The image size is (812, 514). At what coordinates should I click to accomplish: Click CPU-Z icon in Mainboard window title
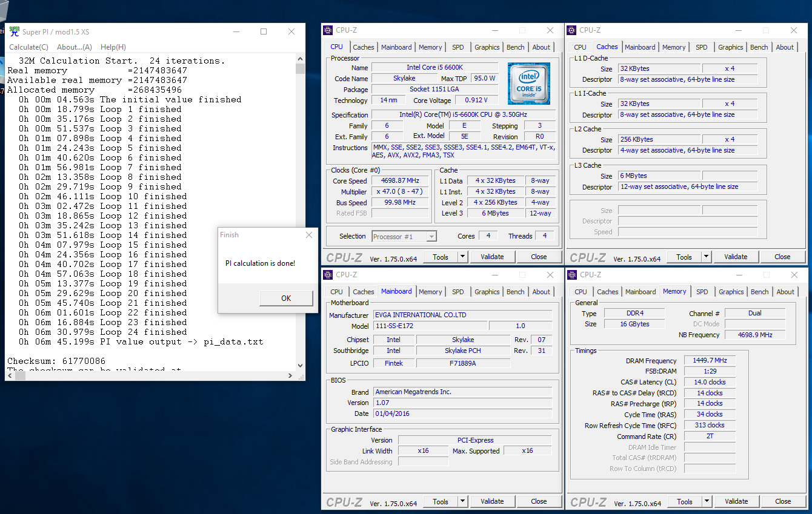pyautogui.click(x=328, y=274)
